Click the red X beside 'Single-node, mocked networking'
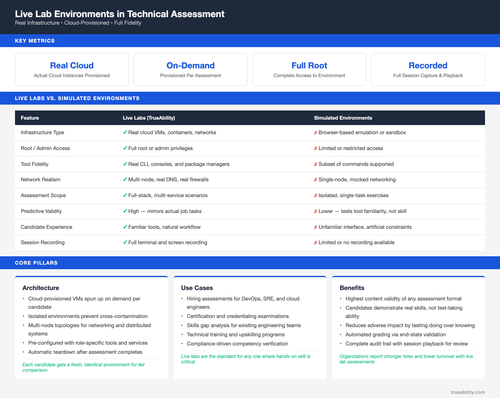500x398 pixels. [315, 180]
